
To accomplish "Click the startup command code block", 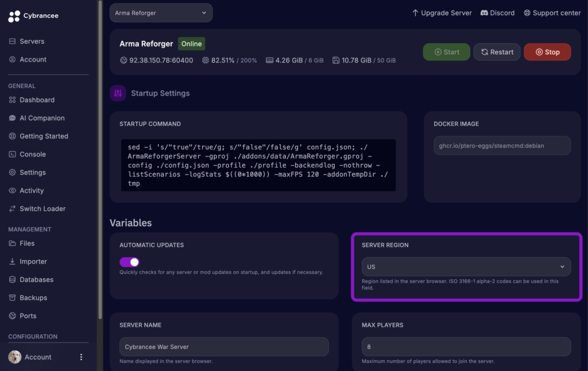I will [x=258, y=165].
